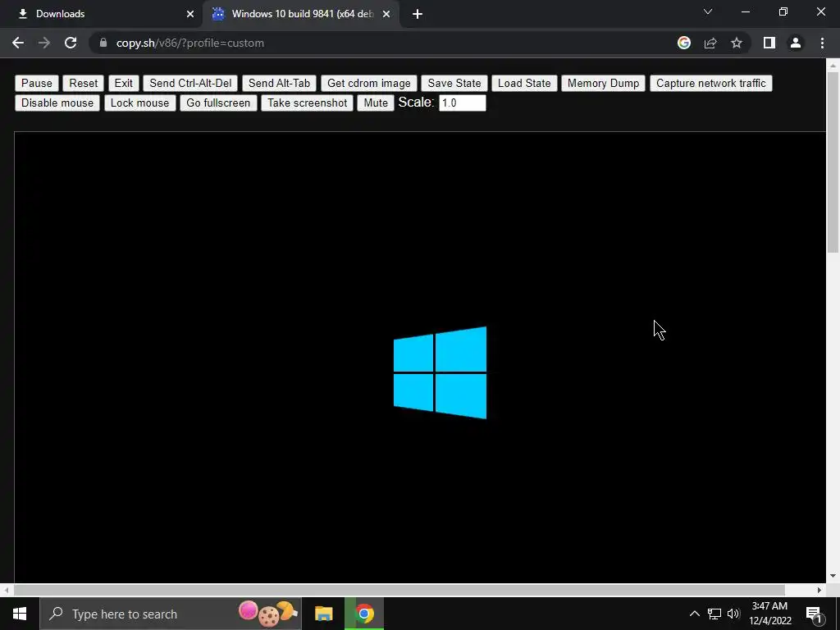Click Get cdrom image button
This screenshot has height=630, width=840.
click(x=368, y=84)
